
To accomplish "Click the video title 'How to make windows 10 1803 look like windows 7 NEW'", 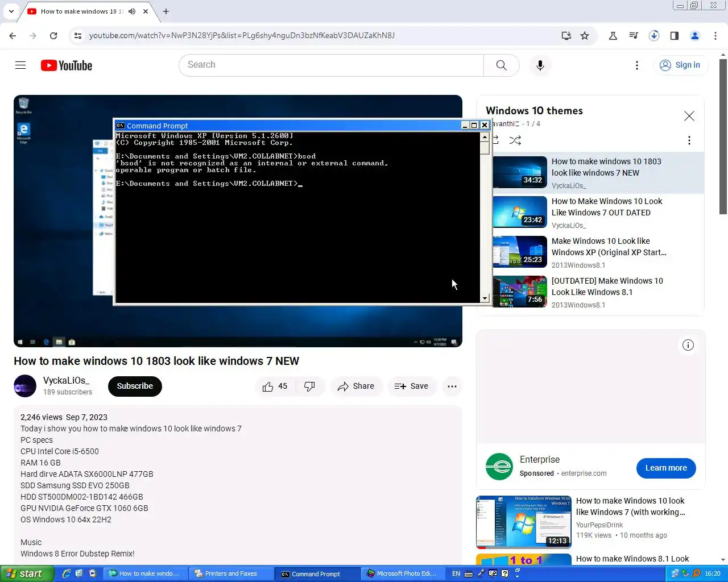I will coord(156,361).
